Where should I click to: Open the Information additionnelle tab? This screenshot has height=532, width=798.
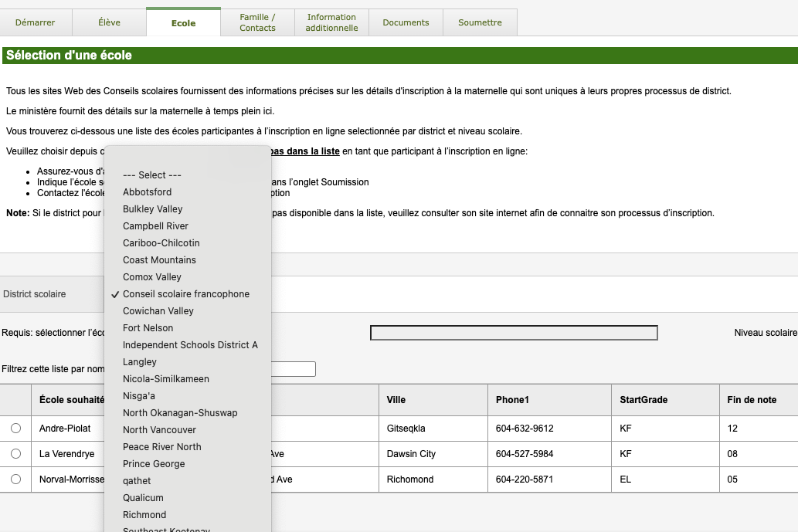pyautogui.click(x=331, y=22)
